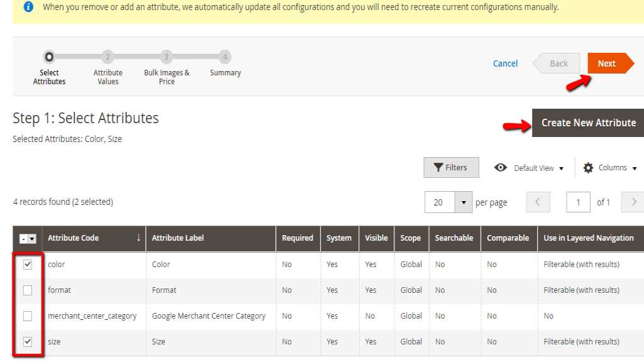Image resolution: width=644 pixels, height=362 pixels.
Task: Open the per page count dropdown arrow
Action: pyautogui.click(x=464, y=202)
